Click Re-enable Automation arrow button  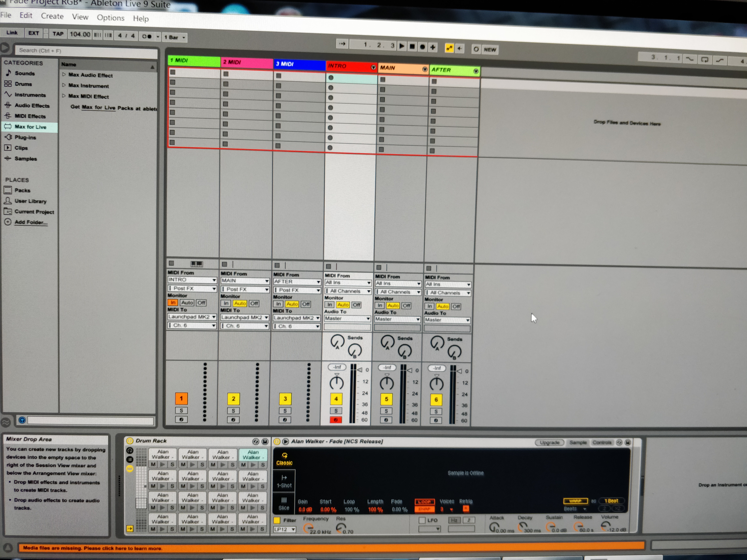(x=460, y=49)
